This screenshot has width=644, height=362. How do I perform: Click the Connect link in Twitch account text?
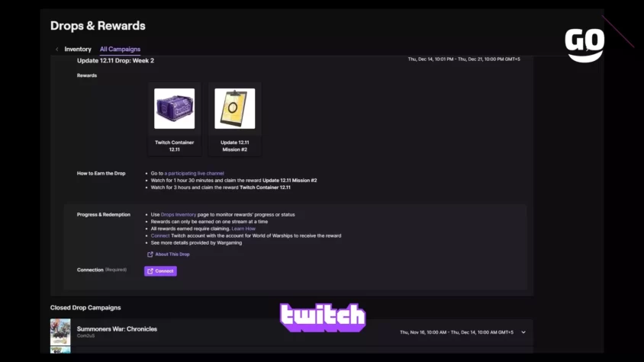[x=160, y=235]
